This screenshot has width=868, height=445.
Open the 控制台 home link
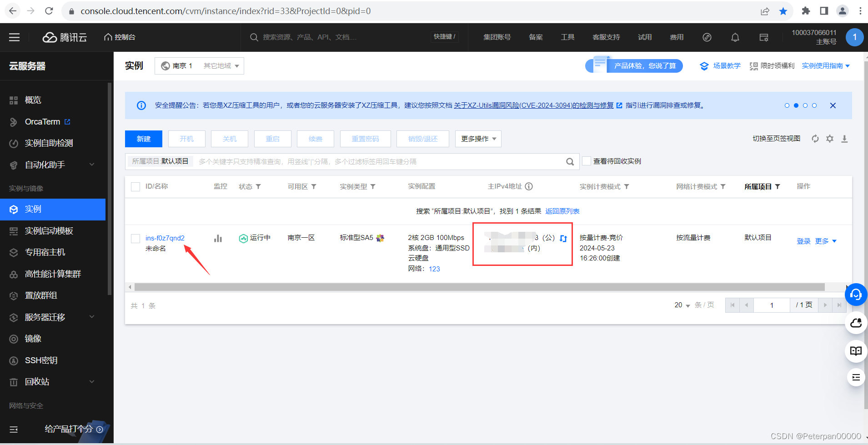click(120, 37)
